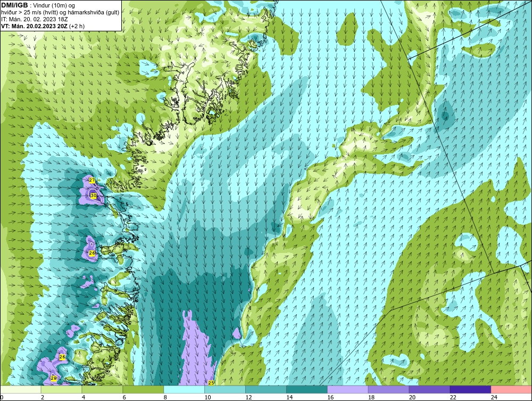Image resolution: width=532 pixels, height=401 pixels.
Task: Click the 10–12 m/s turquoise legend swatch
Action: [225, 389]
